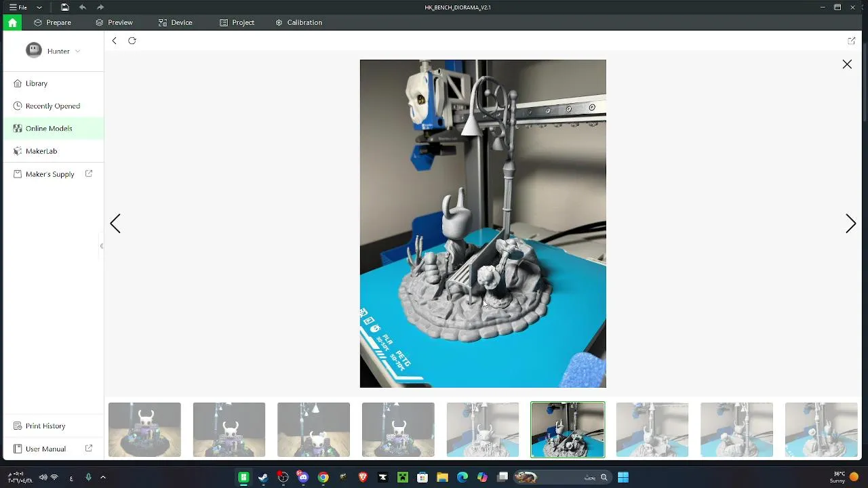Redo action with right arrow icon
This screenshot has width=868, height=488.
tap(100, 7)
